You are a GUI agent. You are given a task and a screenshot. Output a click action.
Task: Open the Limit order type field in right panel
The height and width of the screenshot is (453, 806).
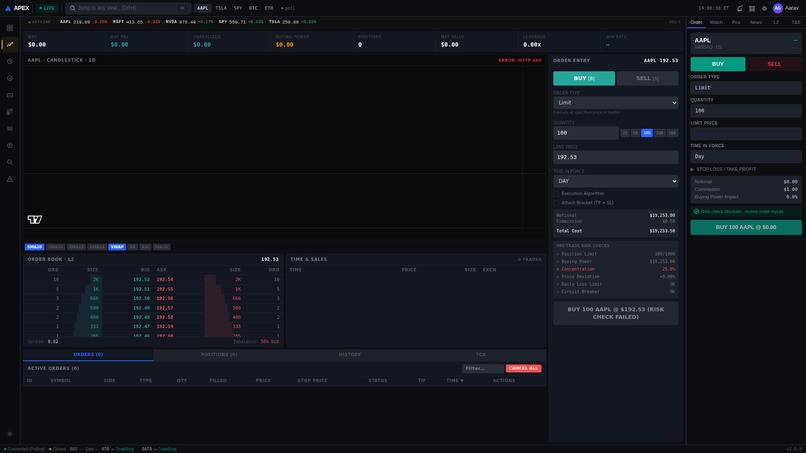click(x=745, y=87)
